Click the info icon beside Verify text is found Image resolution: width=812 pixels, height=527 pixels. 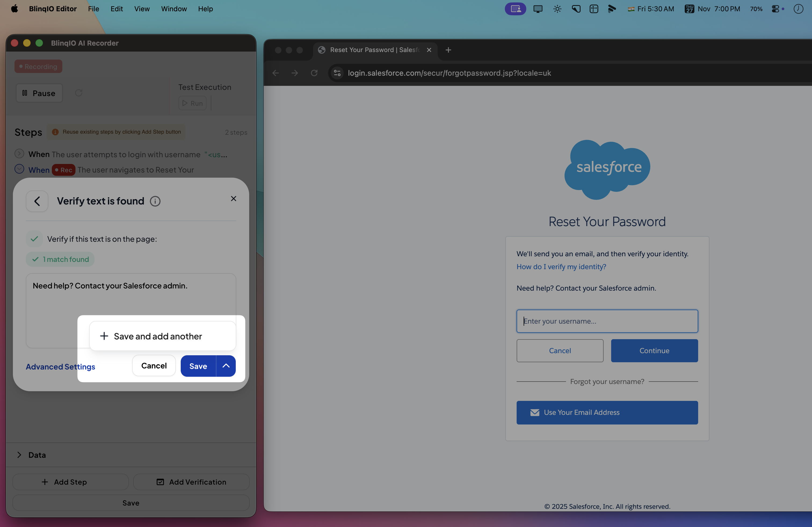(155, 201)
